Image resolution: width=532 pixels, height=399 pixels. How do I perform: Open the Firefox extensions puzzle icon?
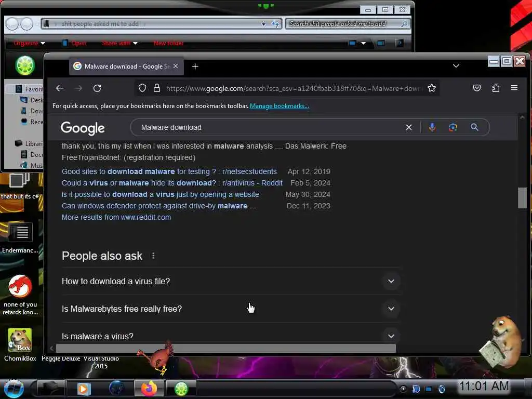tap(496, 88)
